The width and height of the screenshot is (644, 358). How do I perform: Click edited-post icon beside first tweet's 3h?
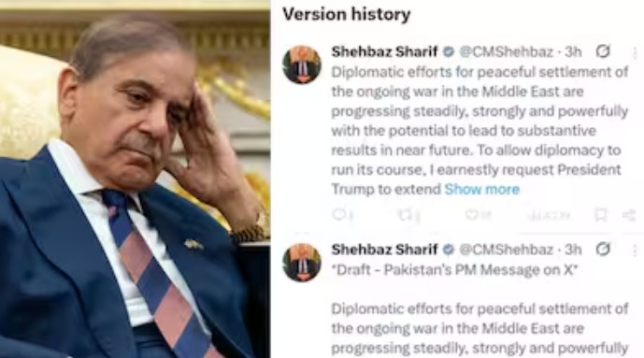click(x=603, y=51)
